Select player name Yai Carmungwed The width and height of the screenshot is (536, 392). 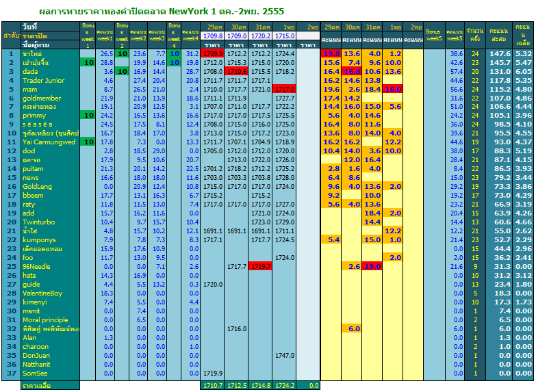click(49, 142)
